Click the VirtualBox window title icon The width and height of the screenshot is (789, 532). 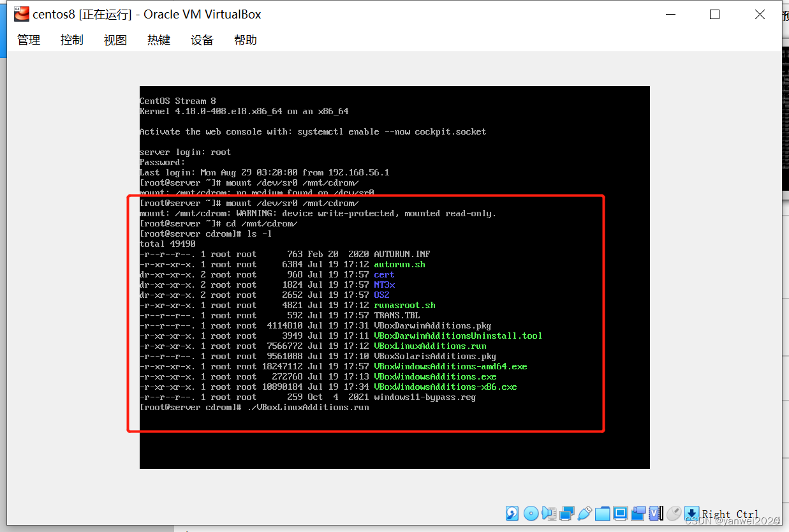(x=21, y=14)
